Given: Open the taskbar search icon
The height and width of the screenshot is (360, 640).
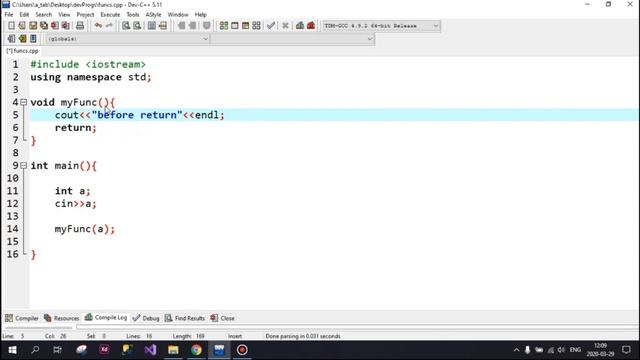Looking at the screenshot, I should 35,350.
